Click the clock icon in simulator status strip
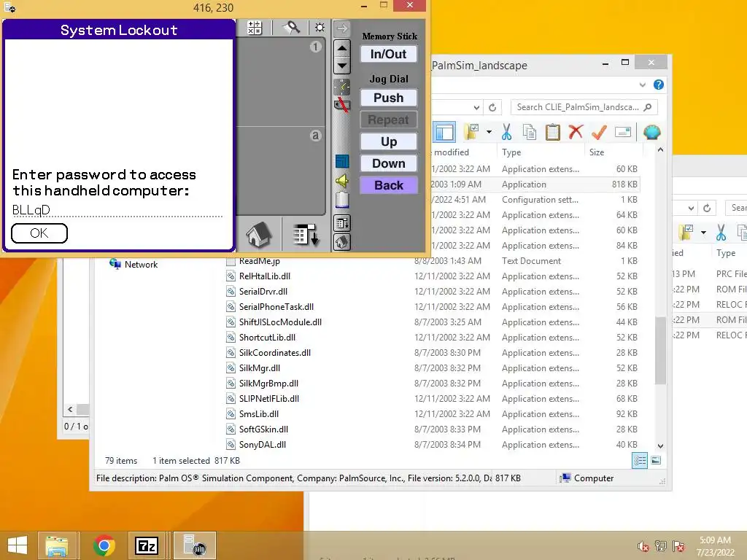The width and height of the screenshot is (747, 560). (342, 87)
